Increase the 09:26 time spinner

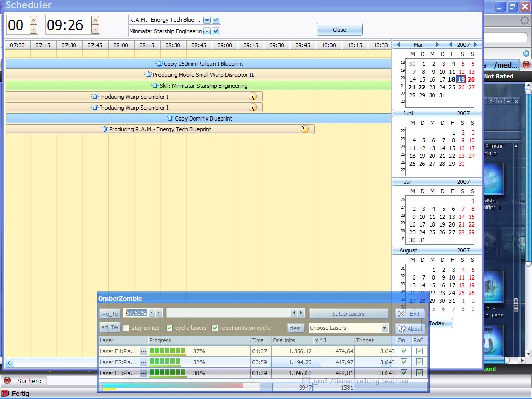pos(96,20)
